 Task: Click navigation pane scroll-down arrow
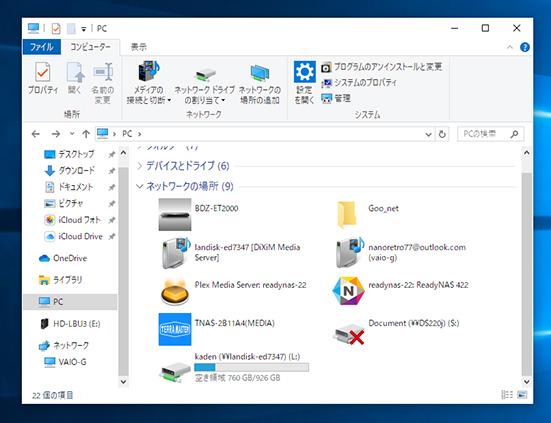click(123, 381)
